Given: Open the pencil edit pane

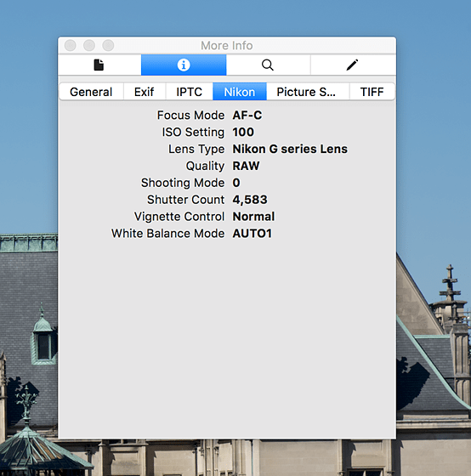Looking at the screenshot, I should 353,65.
